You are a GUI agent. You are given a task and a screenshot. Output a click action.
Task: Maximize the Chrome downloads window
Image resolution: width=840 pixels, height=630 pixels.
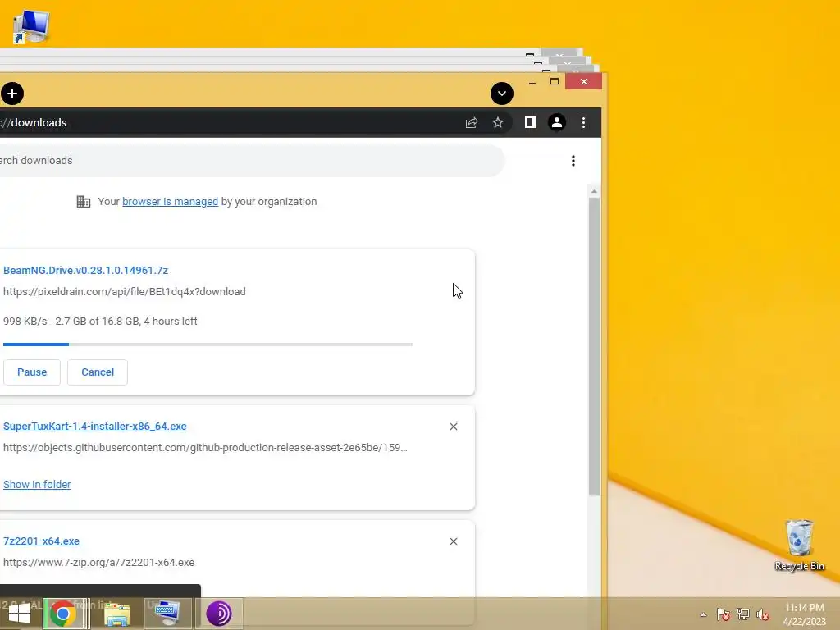pos(555,81)
